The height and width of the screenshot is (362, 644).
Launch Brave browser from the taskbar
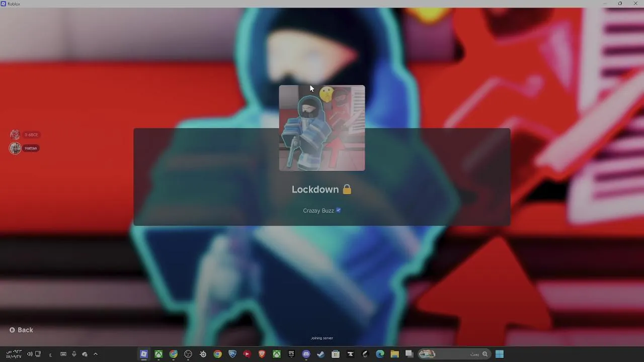point(262,354)
